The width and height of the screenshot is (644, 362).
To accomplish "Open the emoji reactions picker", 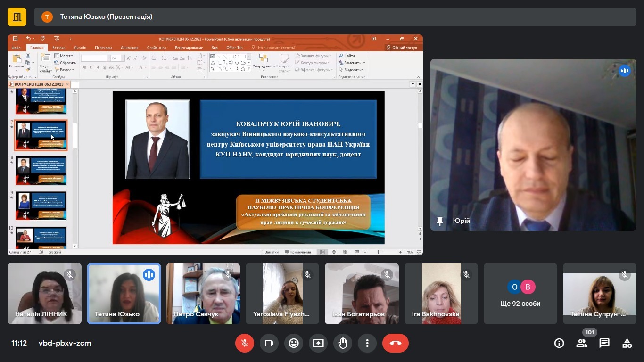I will 294,343.
